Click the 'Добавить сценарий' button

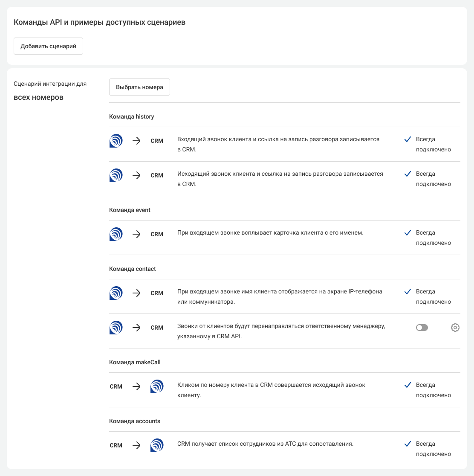point(48,46)
